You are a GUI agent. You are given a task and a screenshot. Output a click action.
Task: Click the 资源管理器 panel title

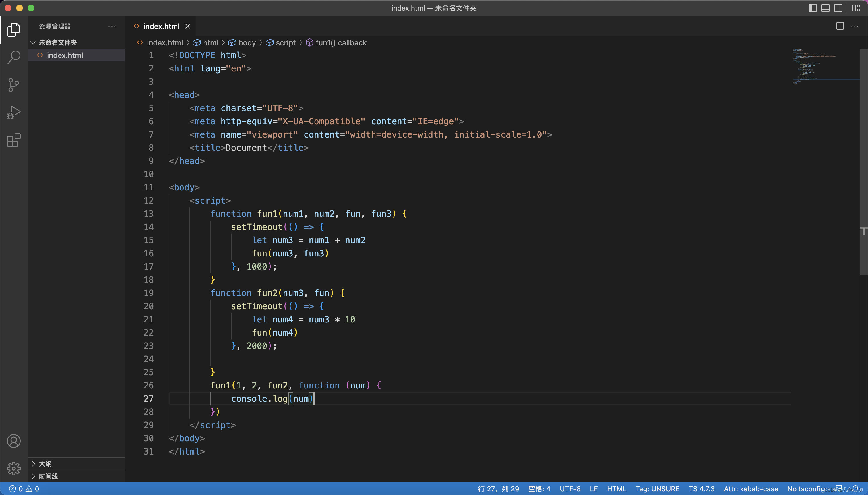point(55,26)
